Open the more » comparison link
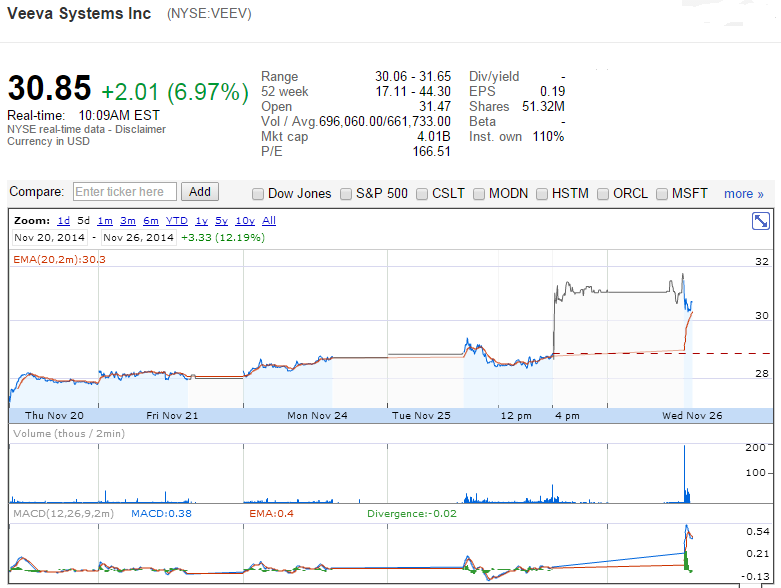The image size is (781, 588). click(744, 194)
